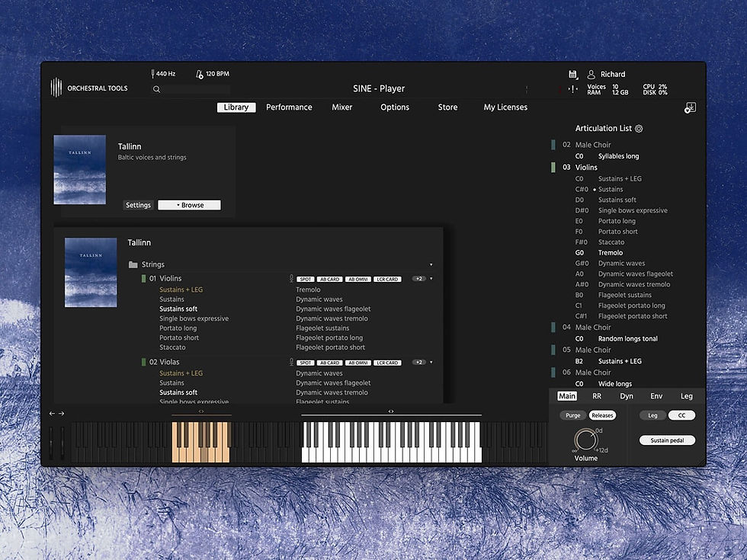
Task: Collapse 01 Violins with its arrow
Action: click(x=431, y=279)
